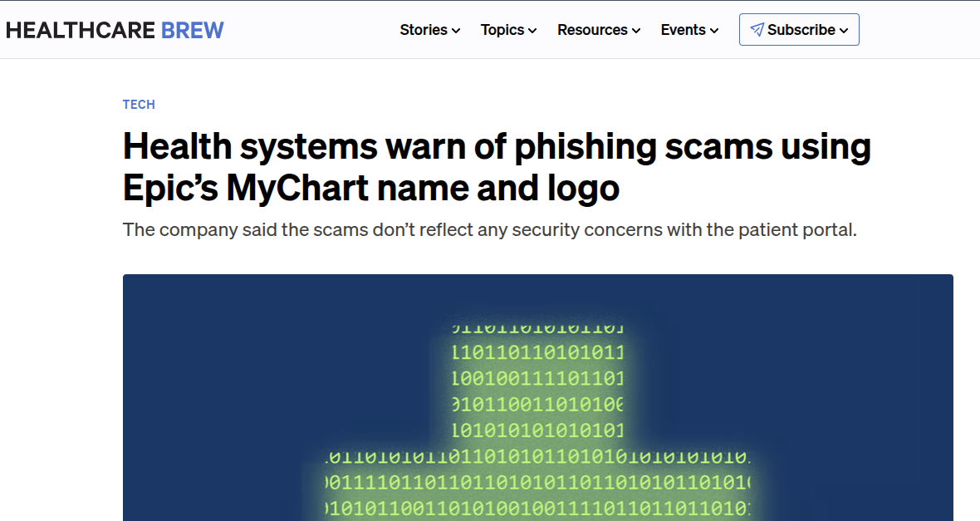Screen dimensions: 980x521
Task: Open the Stories dropdown menu
Action: click(x=430, y=30)
